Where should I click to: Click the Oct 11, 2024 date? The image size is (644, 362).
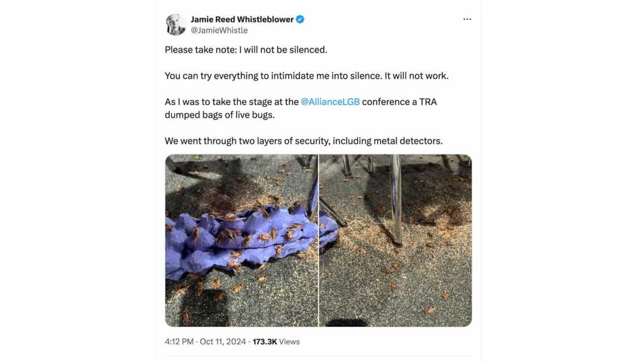(223, 342)
